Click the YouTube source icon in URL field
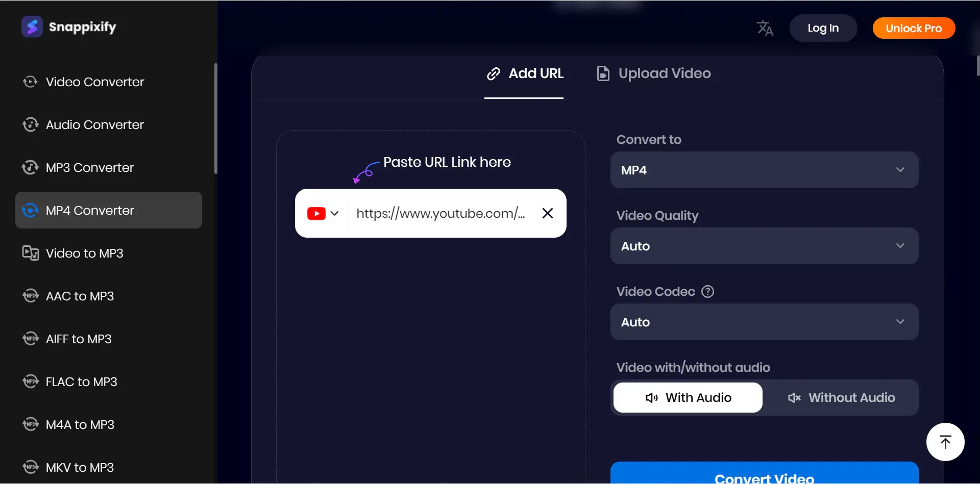The width and height of the screenshot is (980, 484). point(317,213)
